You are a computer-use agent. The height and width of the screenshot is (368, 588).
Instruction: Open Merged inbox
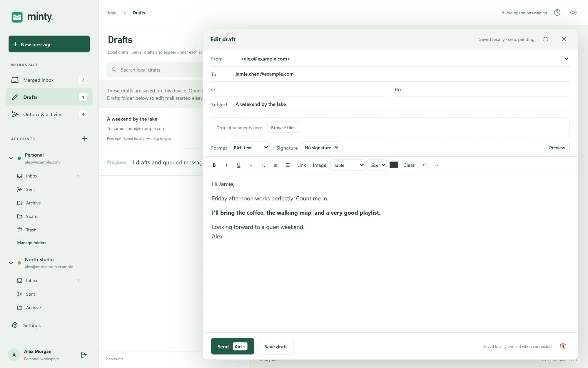[x=49, y=80]
